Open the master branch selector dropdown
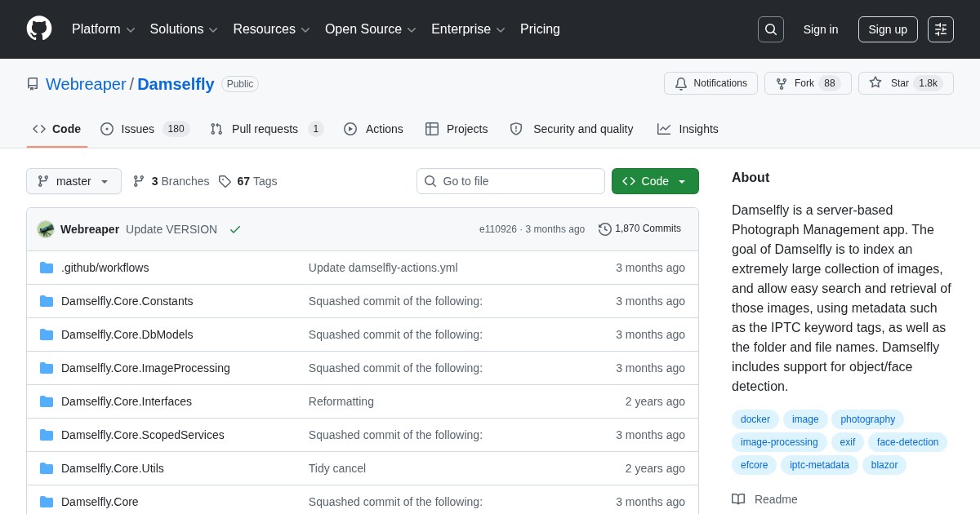Screen dimensions: 980x514 coord(73,181)
